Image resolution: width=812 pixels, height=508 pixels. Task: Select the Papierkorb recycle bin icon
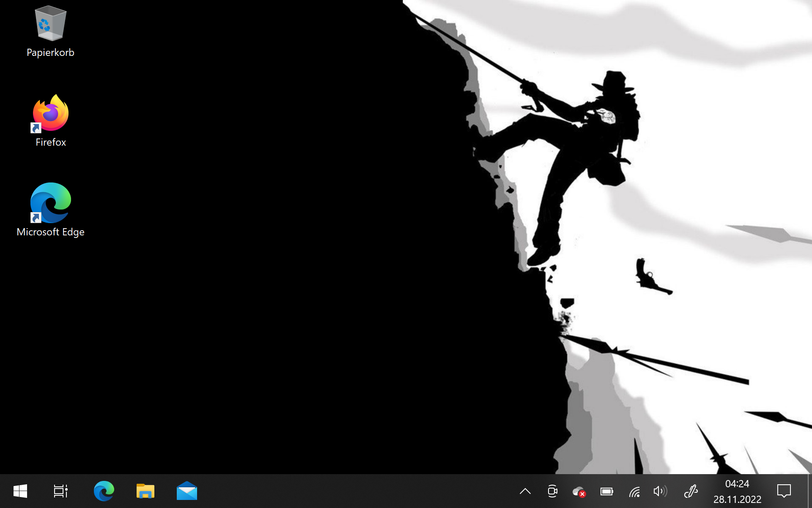coord(50,24)
